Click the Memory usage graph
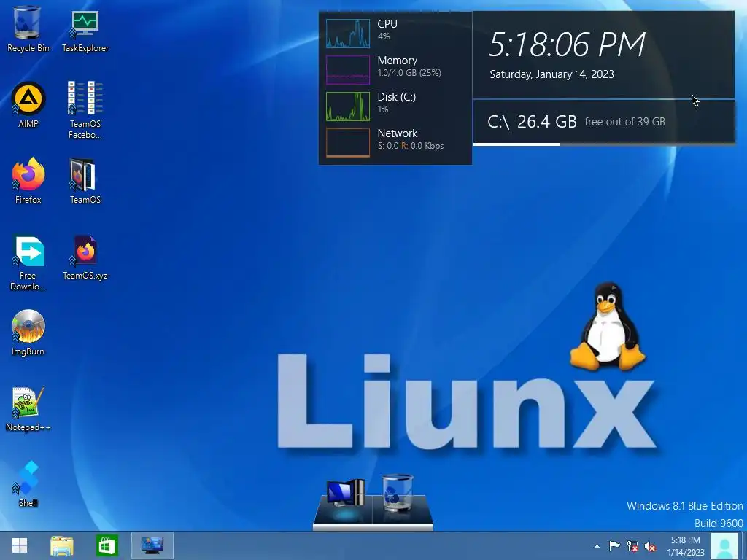Screen dimensions: 747x560 [348, 69]
